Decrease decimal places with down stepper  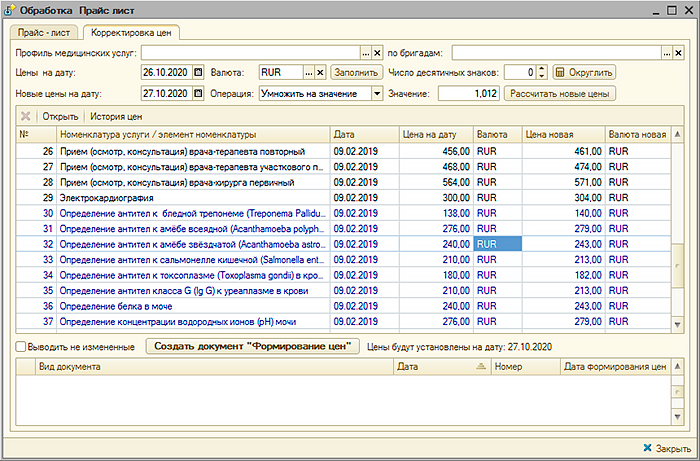pos(541,77)
